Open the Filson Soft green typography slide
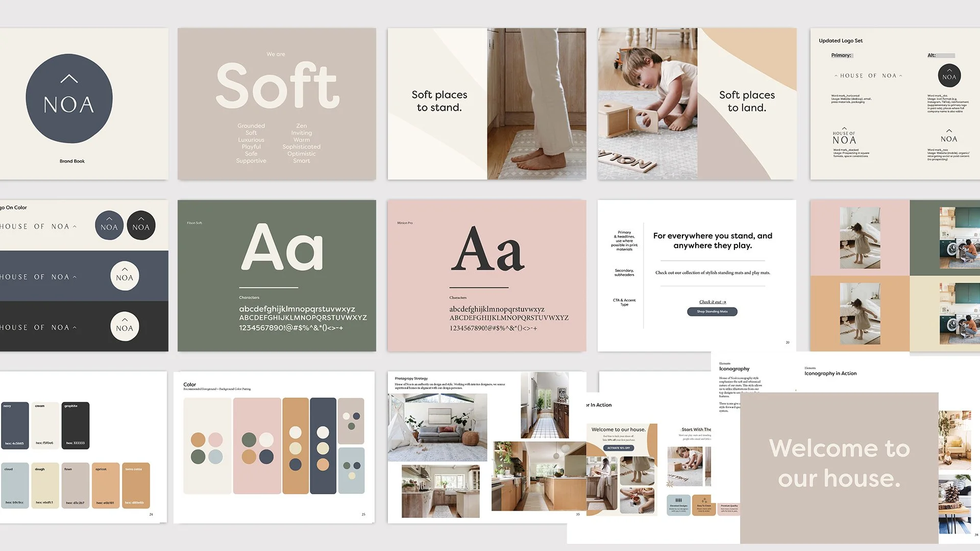 pos(277,275)
